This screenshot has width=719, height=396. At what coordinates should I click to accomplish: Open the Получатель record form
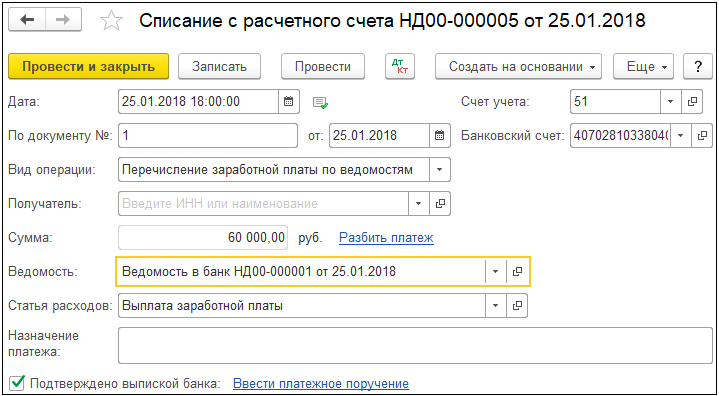point(440,204)
